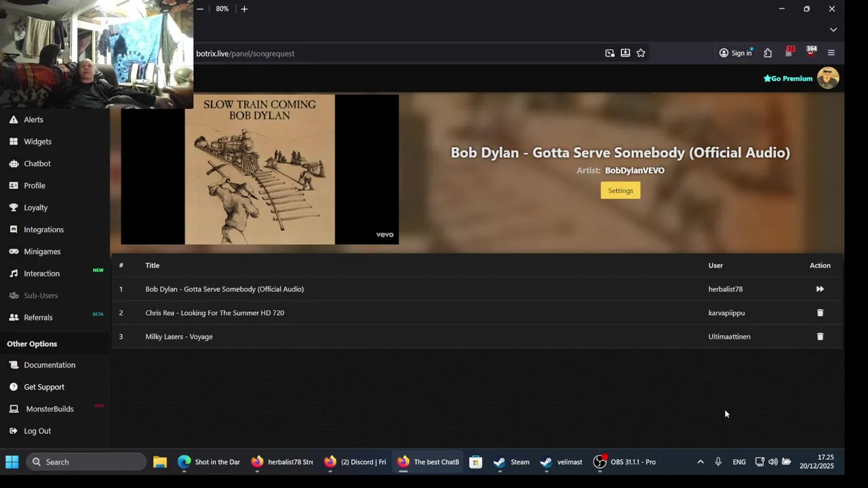
Task: Delete Chris Rea song from queue
Action: 820,312
